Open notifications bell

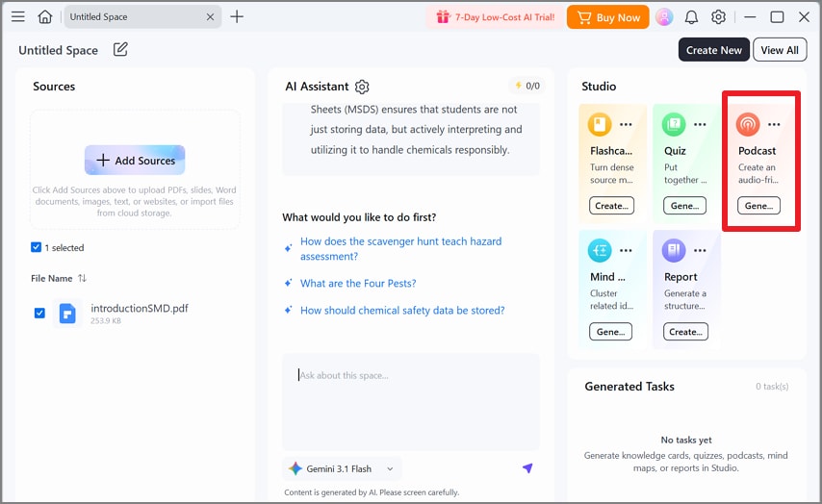[x=691, y=17]
